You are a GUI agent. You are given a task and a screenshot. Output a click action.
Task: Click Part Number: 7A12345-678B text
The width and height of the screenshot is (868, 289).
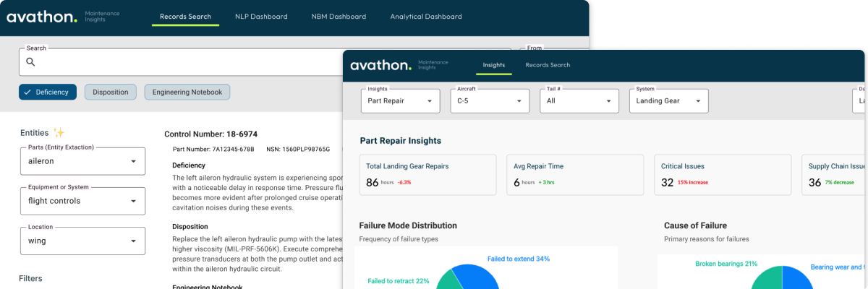pyautogui.click(x=213, y=150)
